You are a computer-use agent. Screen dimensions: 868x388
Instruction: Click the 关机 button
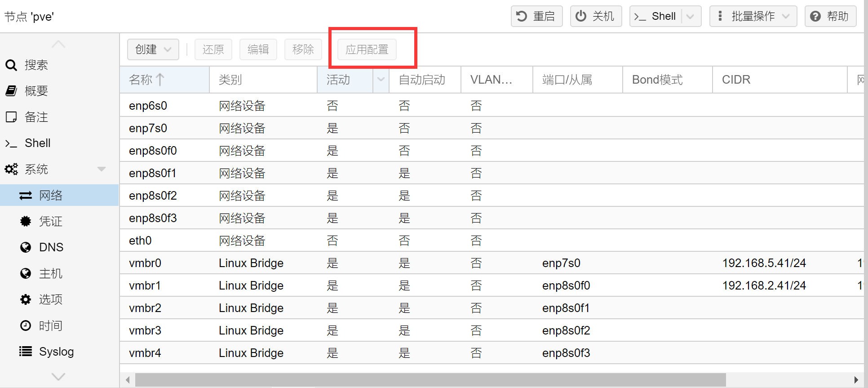point(596,17)
